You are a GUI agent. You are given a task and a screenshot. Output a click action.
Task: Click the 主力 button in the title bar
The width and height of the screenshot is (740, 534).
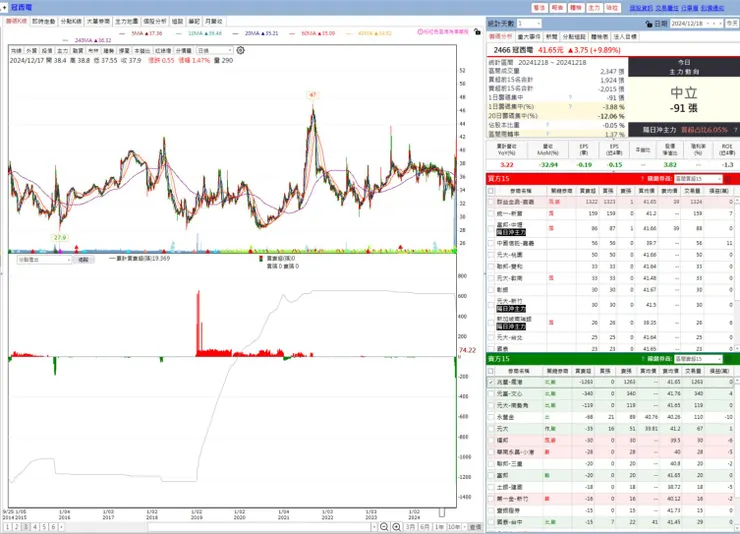[x=594, y=8]
